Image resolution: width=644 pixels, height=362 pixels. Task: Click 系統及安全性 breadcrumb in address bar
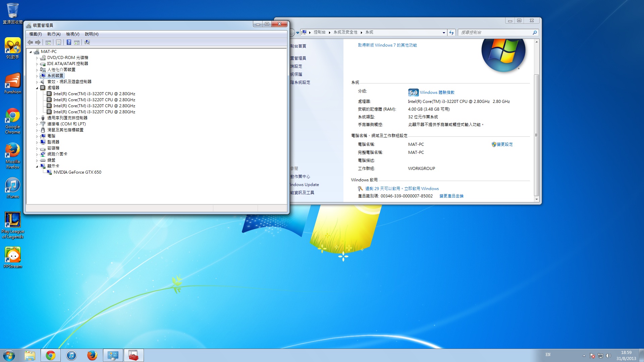tap(345, 33)
